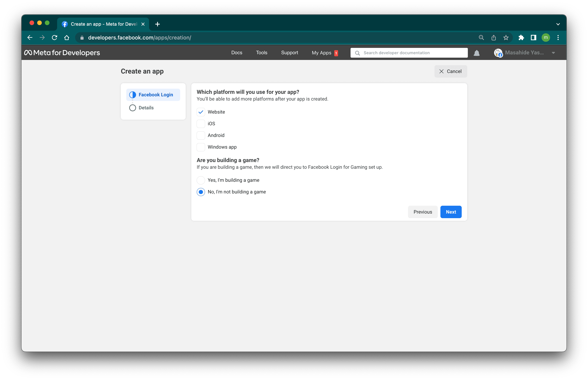
Task: Open the green Chrome profile avatar
Action: [545, 38]
